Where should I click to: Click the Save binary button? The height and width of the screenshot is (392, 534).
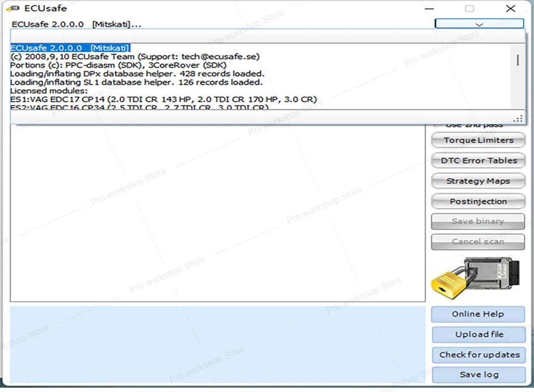click(x=478, y=221)
